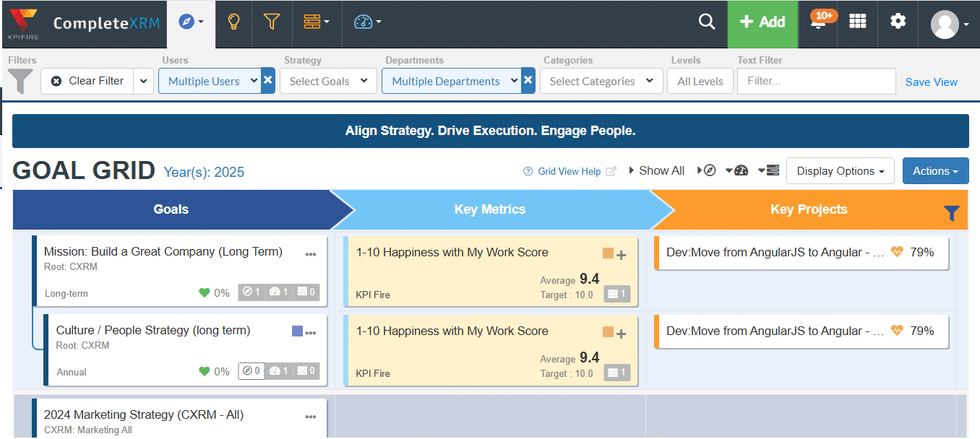Open the apps grid icon
This screenshot has width=980, height=439.
(x=857, y=22)
